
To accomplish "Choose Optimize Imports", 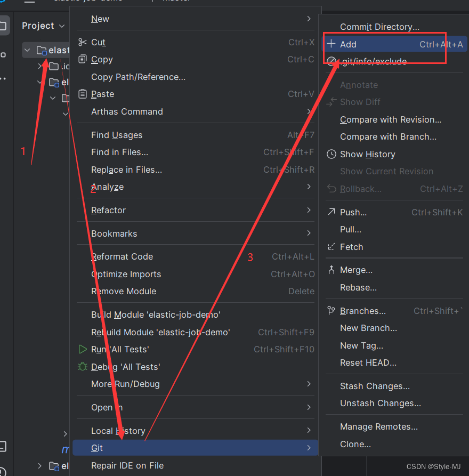I will tap(196, 274).
